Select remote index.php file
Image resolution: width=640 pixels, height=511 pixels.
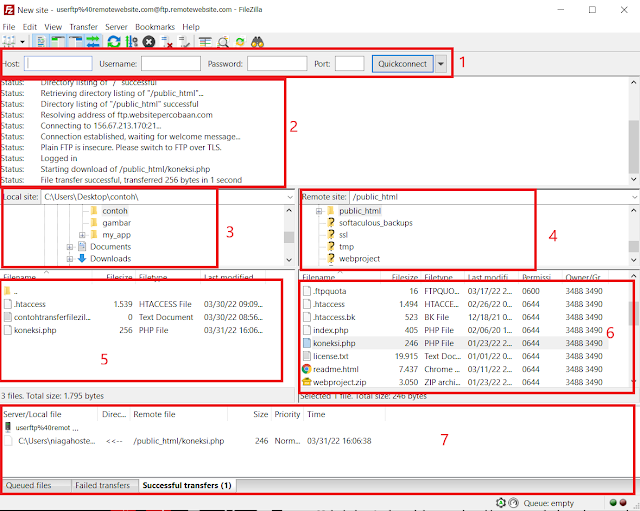click(330, 330)
